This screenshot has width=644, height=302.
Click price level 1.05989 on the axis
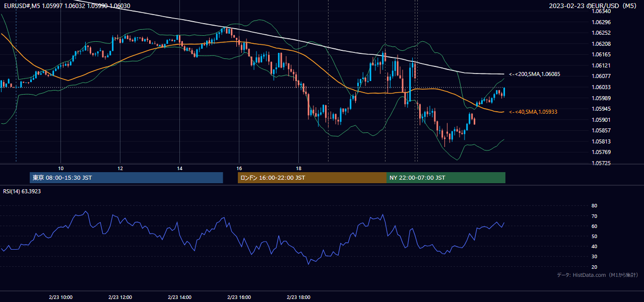pos(601,98)
